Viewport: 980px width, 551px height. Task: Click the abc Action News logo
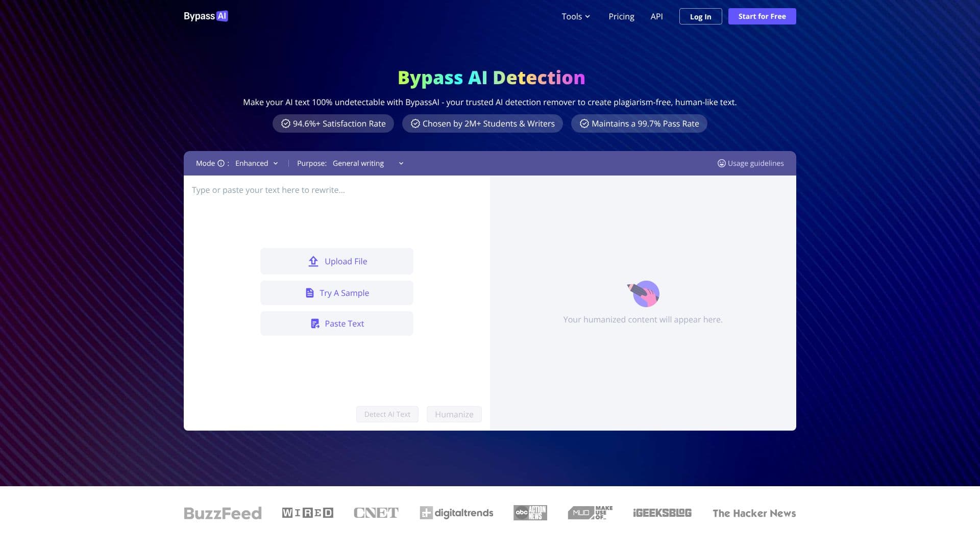pyautogui.click(x=530, y=513)
